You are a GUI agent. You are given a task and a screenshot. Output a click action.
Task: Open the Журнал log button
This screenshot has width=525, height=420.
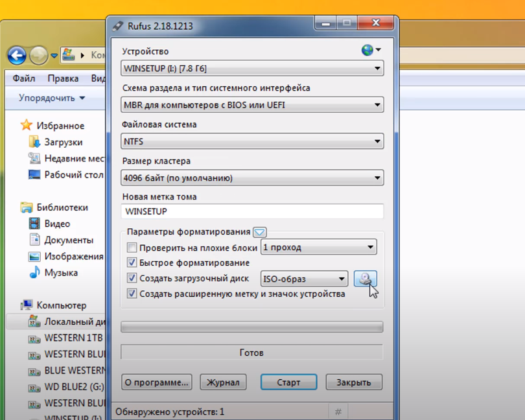pyautogui.click(x=223, y=382)
